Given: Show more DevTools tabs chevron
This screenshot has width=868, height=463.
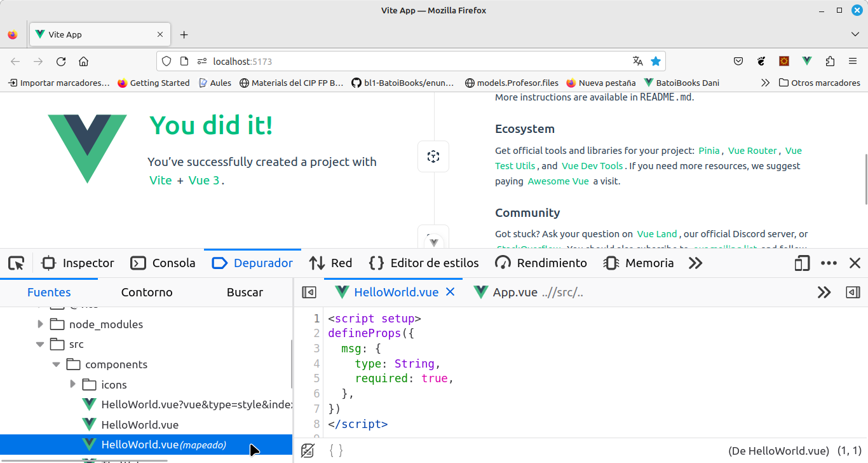Looking at the screenshot, I should click(696, 263).
